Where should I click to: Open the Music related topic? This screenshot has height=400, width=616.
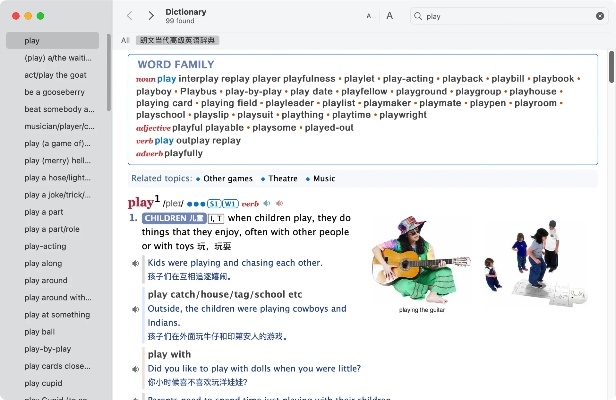pyautogui.click(x=324, y=179)
